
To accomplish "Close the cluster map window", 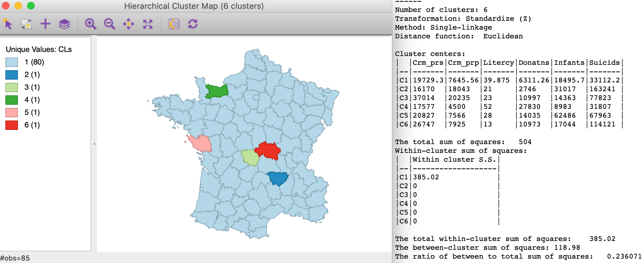I will [x=6, y=6].
